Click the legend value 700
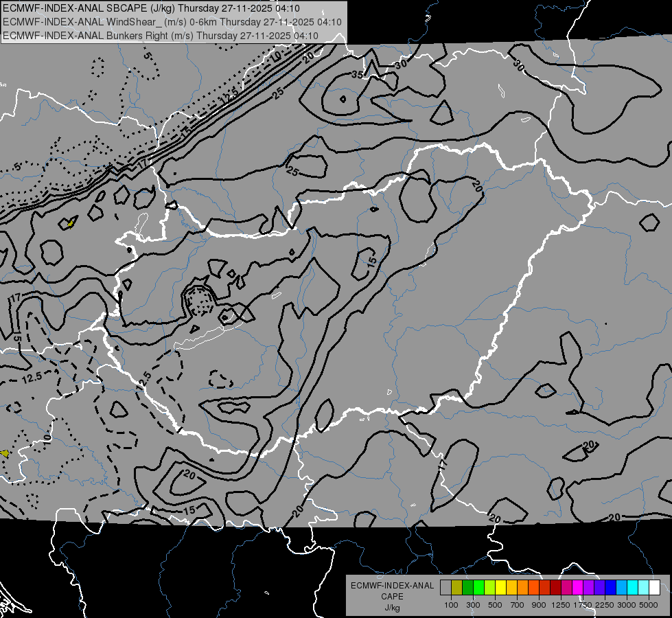This screenshot has height=618, width=672. click(x=517, y=605)
